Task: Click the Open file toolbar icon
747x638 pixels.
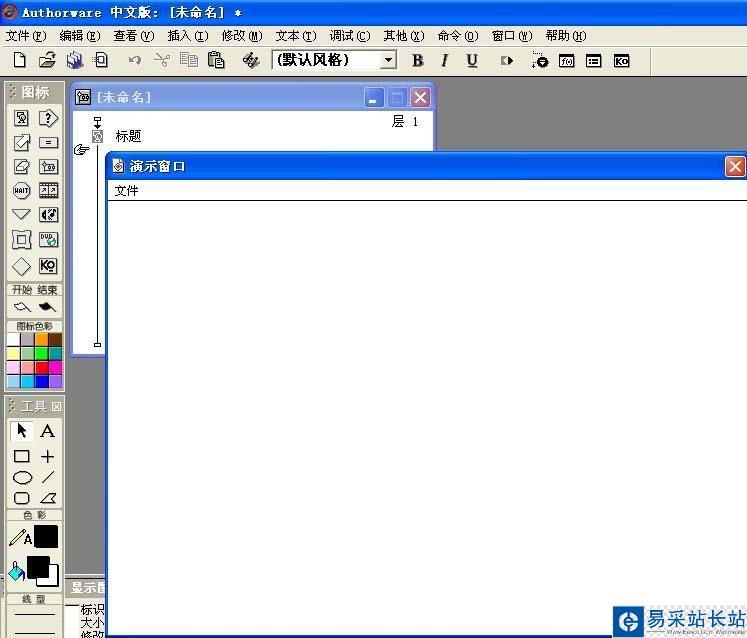Action: pos(47,61)
